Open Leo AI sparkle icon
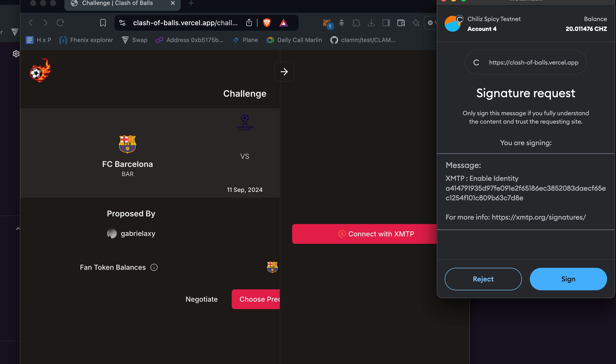The height and width of the screenshot is (364, 616). pos(416,23)
